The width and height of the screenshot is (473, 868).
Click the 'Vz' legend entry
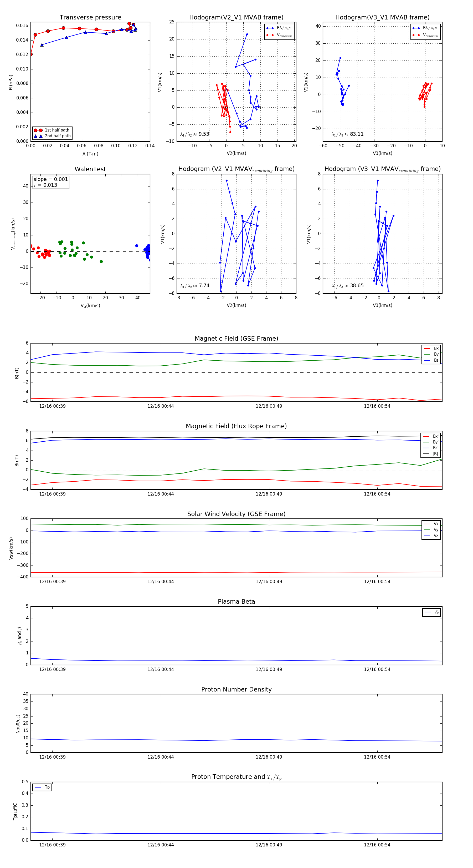[431, 536]
